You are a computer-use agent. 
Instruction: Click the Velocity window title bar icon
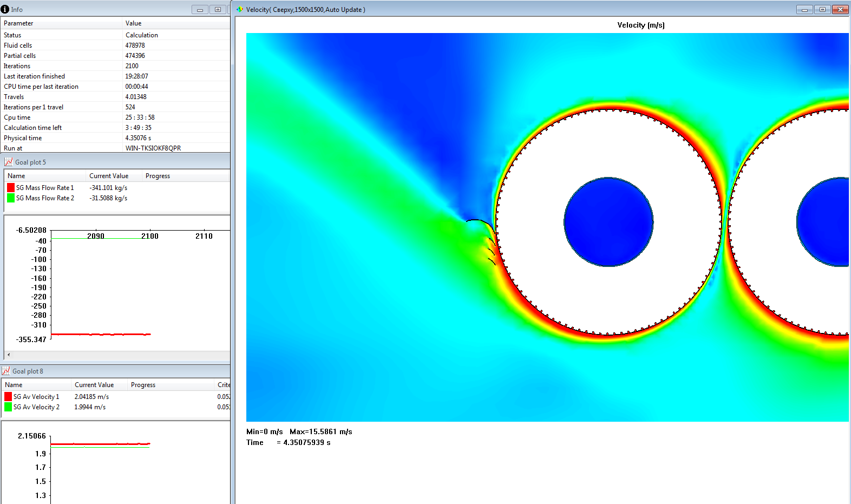tap(240, 9)
